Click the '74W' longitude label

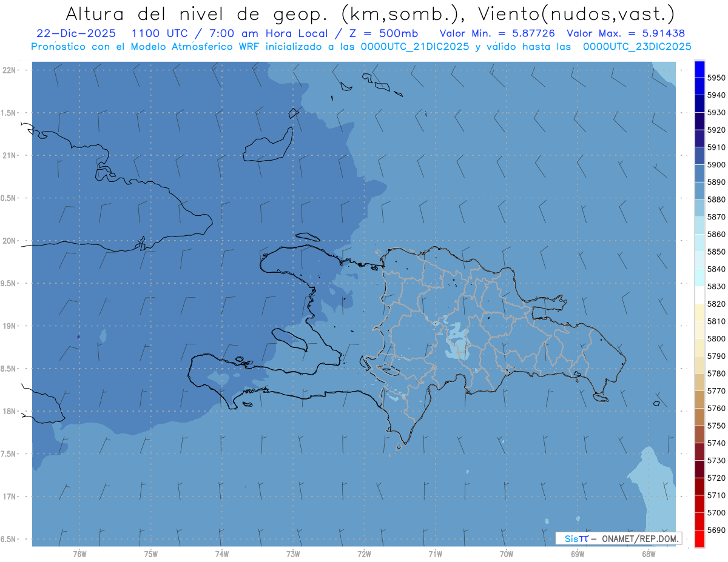point(221,554)
